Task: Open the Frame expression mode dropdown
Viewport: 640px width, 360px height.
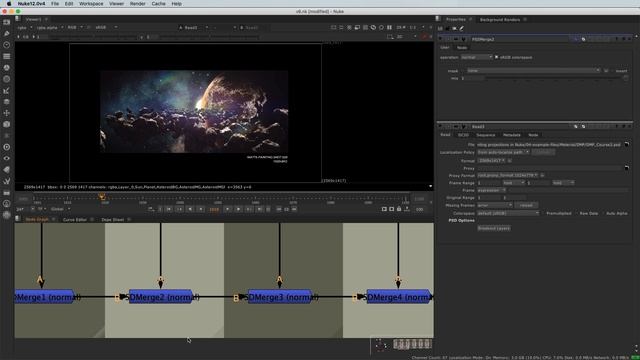Action: tap(491, 190)
